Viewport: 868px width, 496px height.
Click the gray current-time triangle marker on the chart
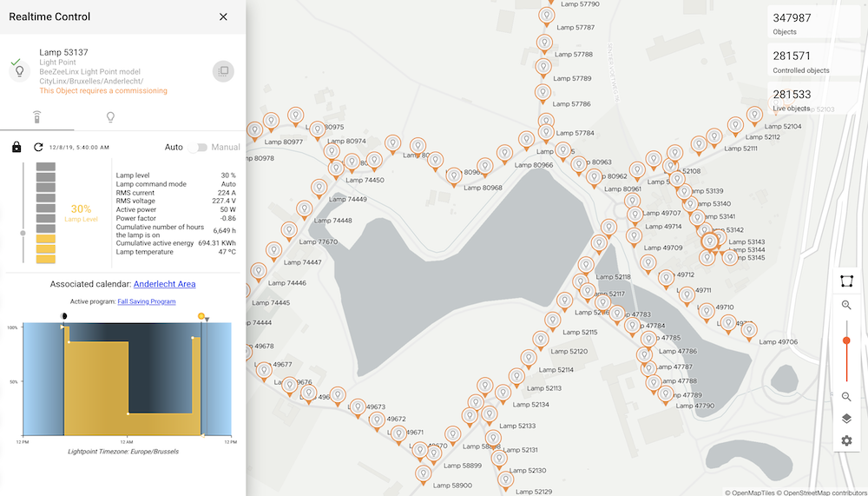click(207, 319)
